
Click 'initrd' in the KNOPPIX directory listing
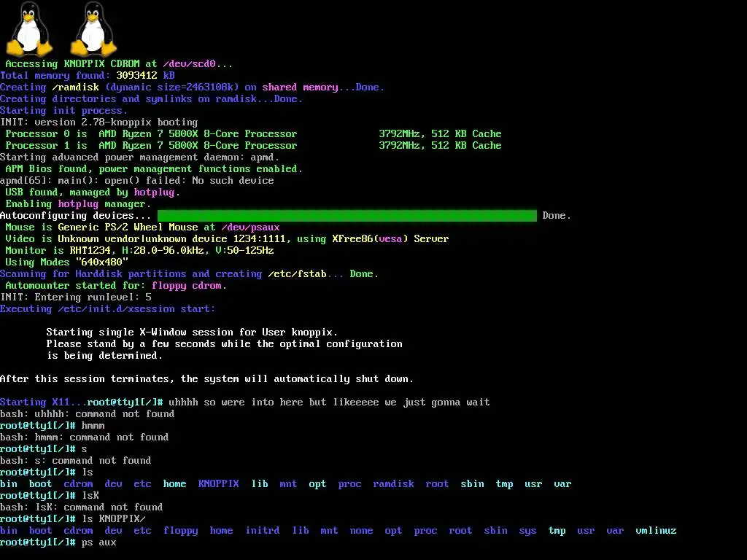tap(263, 531)
